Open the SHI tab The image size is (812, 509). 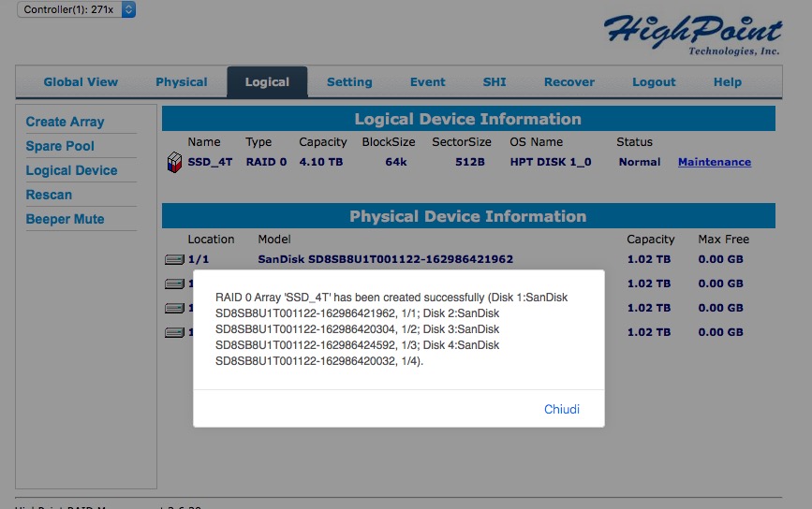pyautogui.click(x=495, y=82)
